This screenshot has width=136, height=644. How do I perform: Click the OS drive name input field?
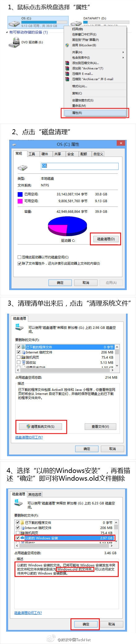tap(80, 166)
